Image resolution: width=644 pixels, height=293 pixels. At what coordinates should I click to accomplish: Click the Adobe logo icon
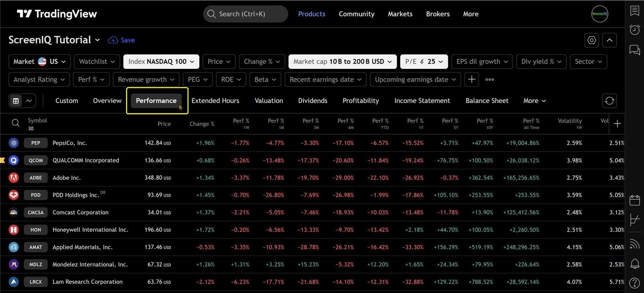tap(14, 177)
